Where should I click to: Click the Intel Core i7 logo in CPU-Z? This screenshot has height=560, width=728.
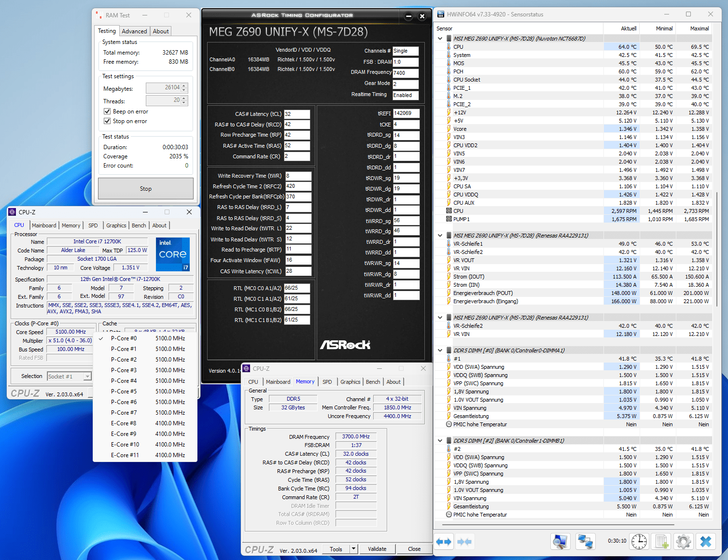[x=173, y=254]
